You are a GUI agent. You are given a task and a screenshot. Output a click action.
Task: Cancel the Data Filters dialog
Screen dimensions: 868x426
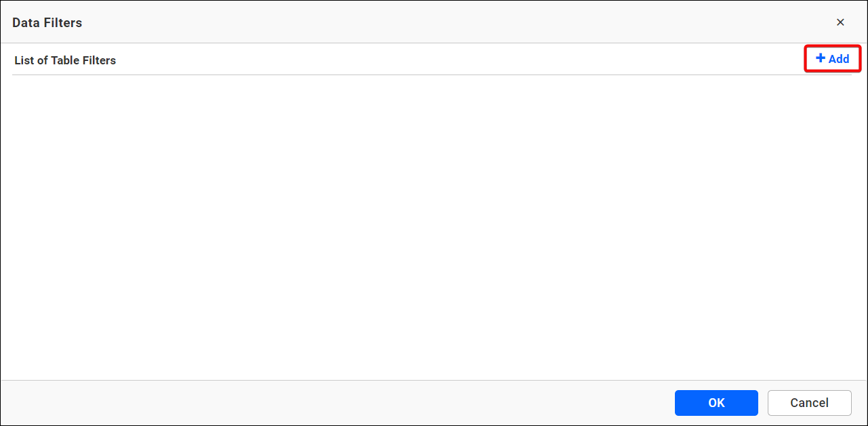[x=809, y=403]
